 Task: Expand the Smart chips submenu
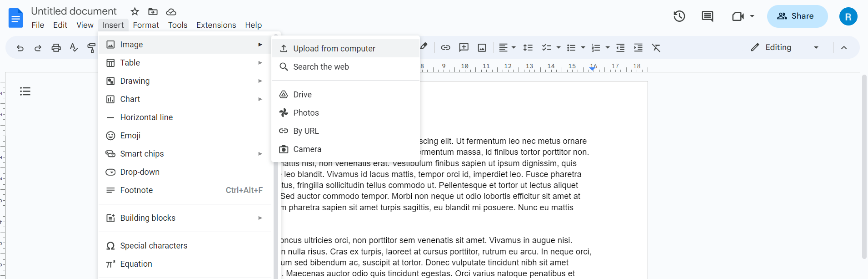coord(185,154)
